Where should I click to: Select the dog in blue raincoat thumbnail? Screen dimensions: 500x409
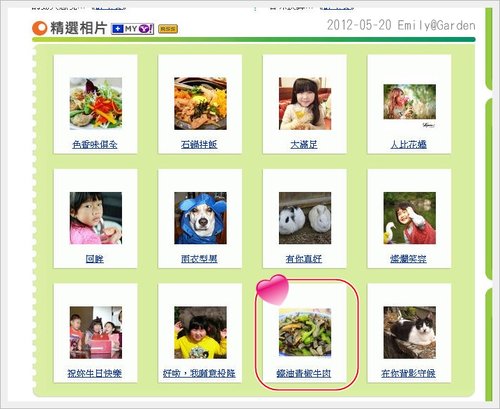coord(200,218)
